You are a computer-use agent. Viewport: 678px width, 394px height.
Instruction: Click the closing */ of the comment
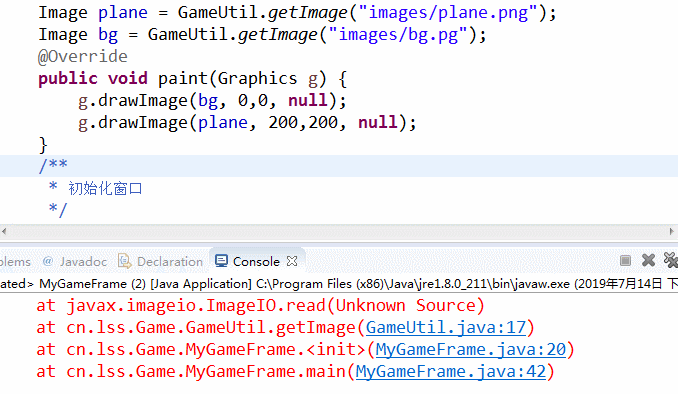pyautogui.click(x=58, y=210)
